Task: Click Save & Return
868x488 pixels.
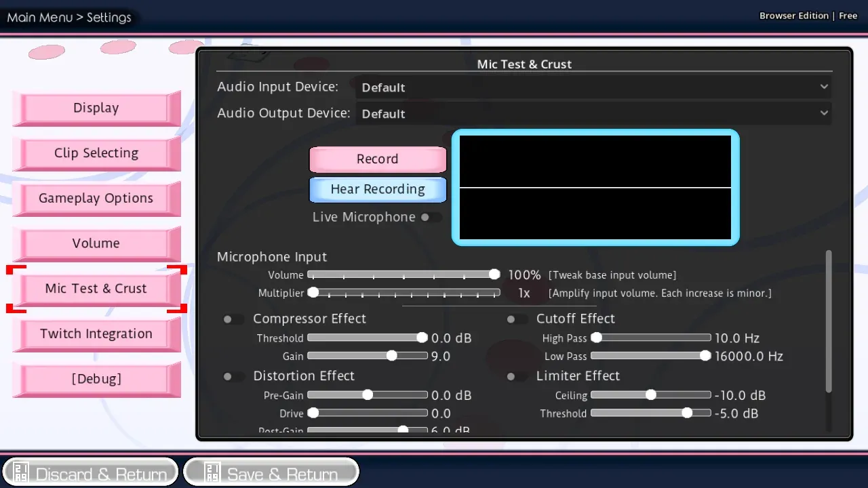Action: click(x=271, y=473)
